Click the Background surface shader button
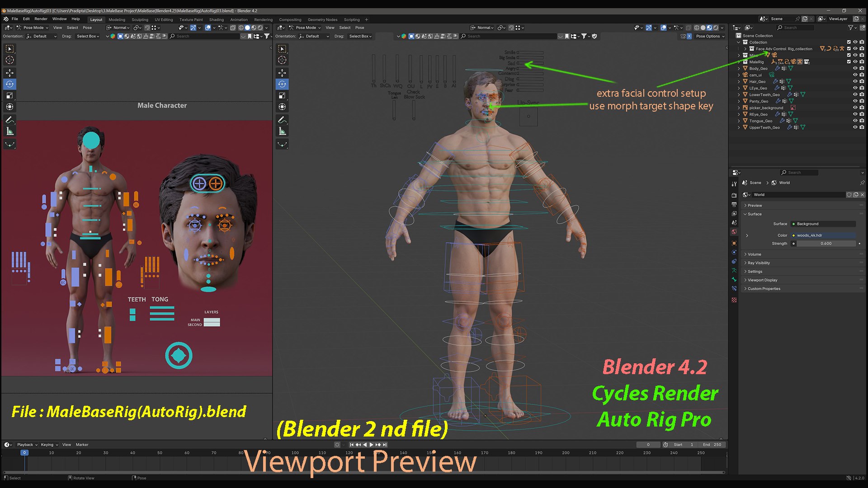 tap(823, 224)
